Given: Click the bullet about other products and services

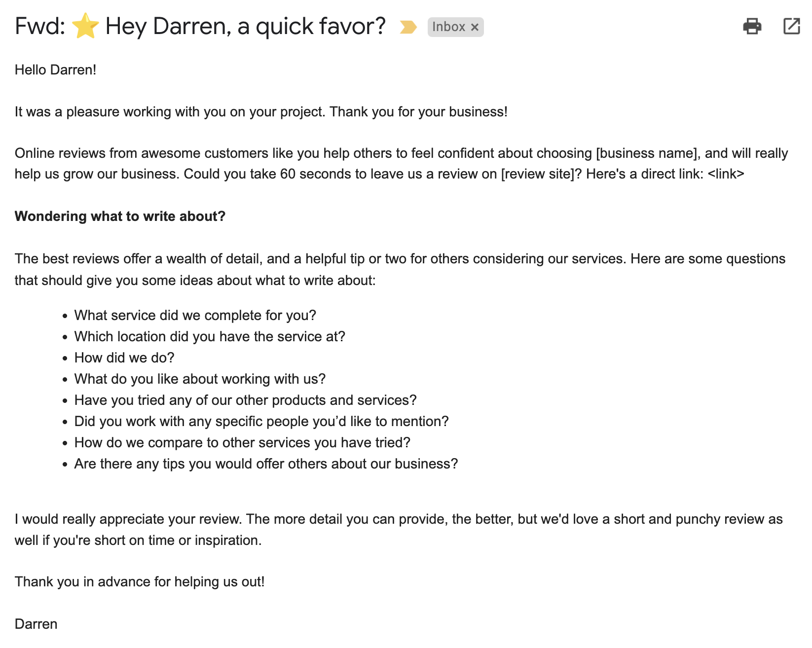Looking at the screenshot, I should 245,400.
